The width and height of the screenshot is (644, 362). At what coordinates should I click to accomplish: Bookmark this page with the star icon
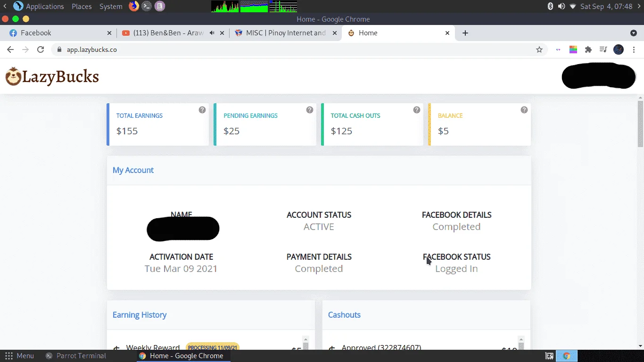[539, 49]
